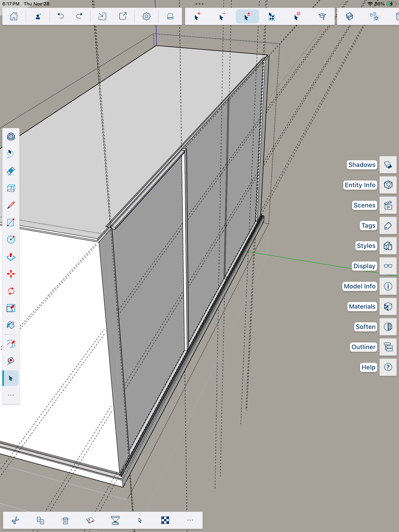Open three-dot multitasking menu at top
This screenshot has height=532, width=399.
199,4
